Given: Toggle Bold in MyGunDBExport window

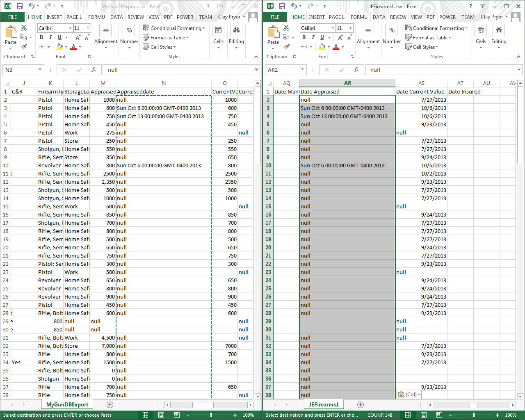Looking at the screenshot, I should 41,37.
